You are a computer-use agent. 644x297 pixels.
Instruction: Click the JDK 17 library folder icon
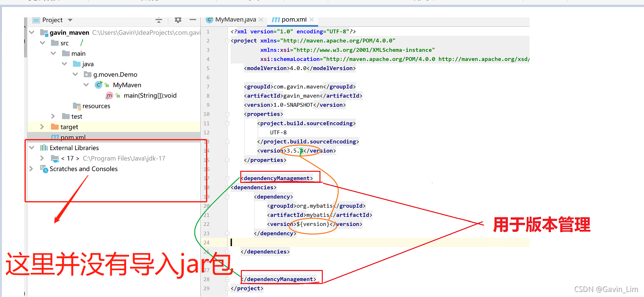point(55,158)
